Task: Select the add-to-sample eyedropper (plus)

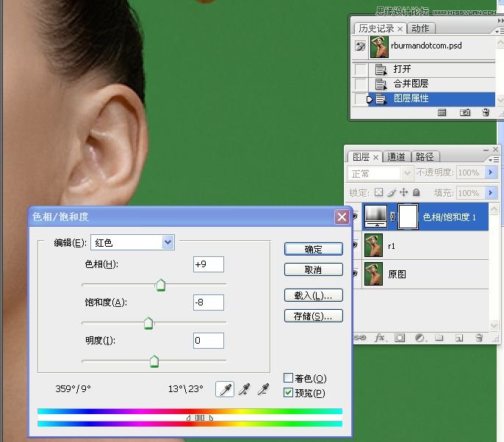Action: pos(245,389)
